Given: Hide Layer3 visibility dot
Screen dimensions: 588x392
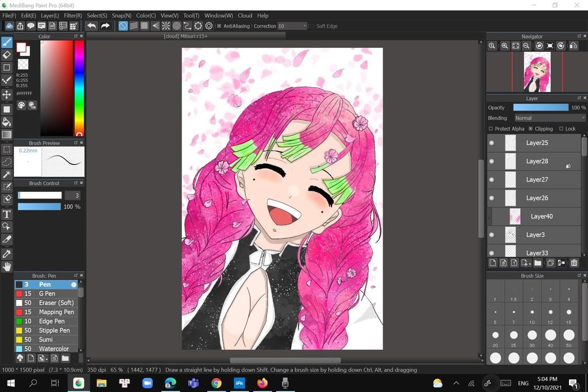Looking at the screenshot, I should tap(492, 235).
